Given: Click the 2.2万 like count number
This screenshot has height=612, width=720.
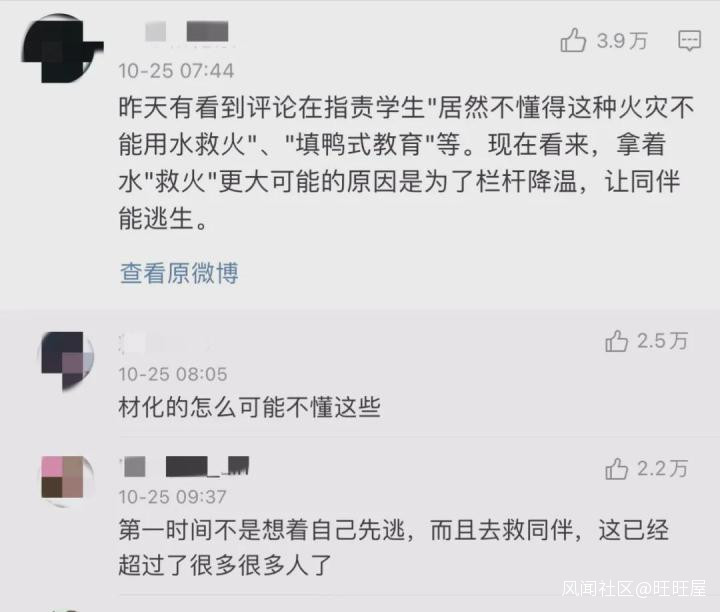Looking at the screenshot, I should 662,469.
